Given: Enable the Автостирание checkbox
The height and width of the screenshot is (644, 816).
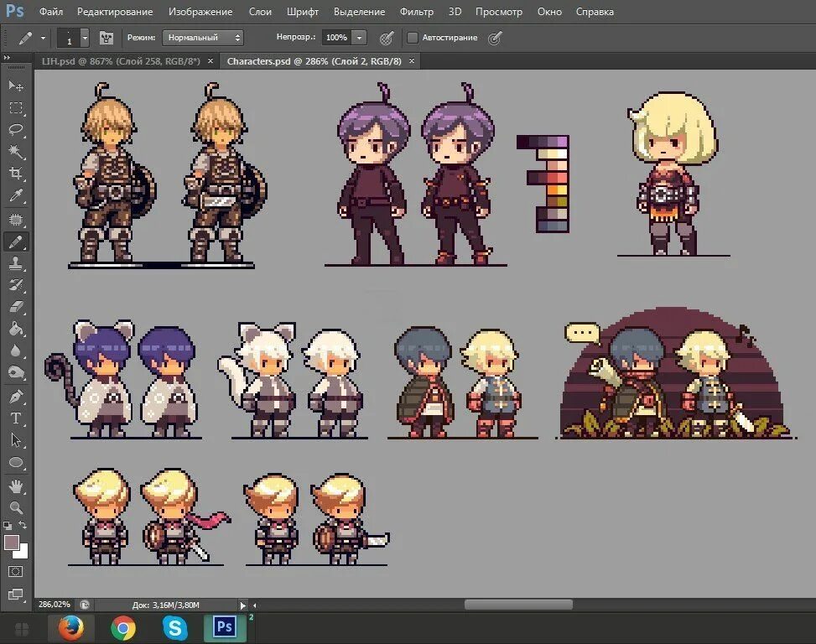Looking at the screenshot, I should [x=412, y=38].
